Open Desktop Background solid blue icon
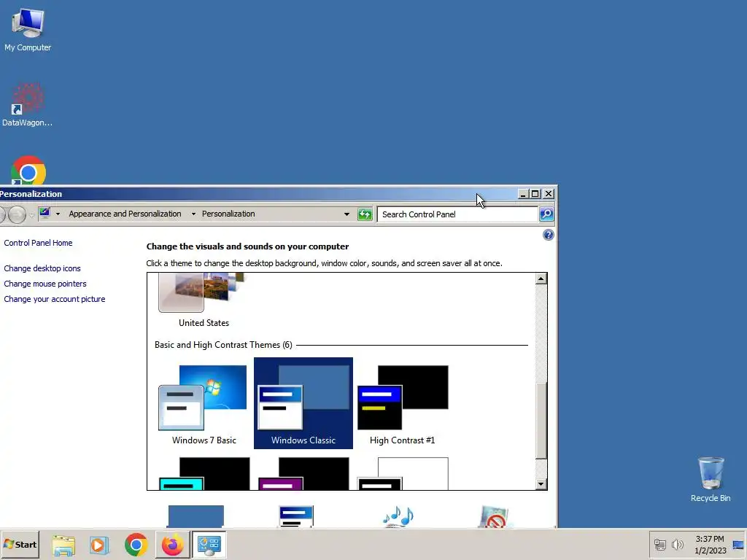Viewport: 747px width, 560px height. point(196,516)
